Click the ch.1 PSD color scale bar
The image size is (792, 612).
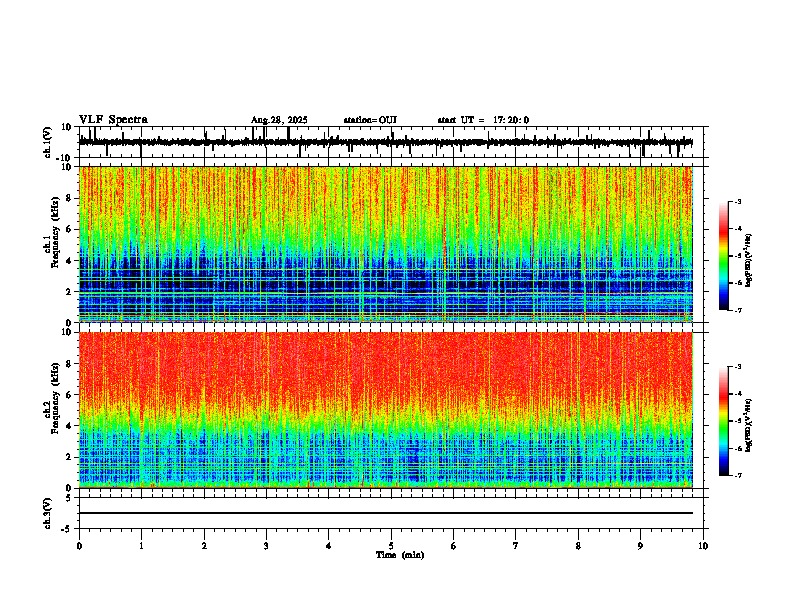724,256
